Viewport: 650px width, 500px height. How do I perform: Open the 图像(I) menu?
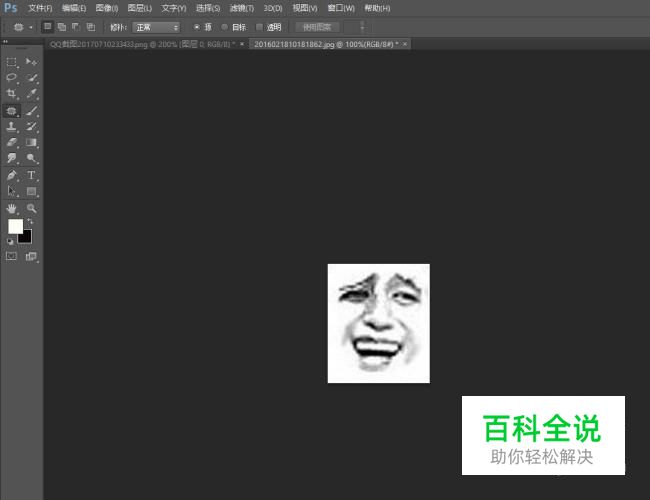107,8
